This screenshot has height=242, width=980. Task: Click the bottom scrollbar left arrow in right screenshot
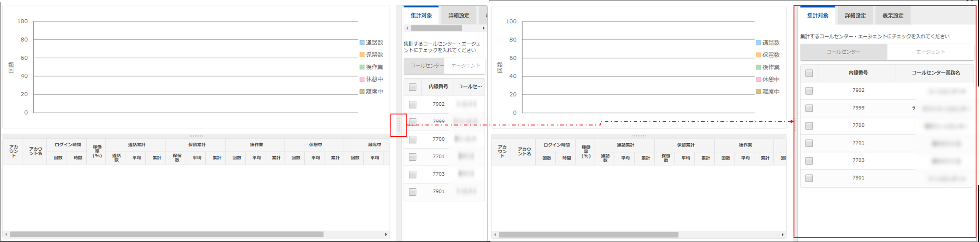tap(495, 235)
